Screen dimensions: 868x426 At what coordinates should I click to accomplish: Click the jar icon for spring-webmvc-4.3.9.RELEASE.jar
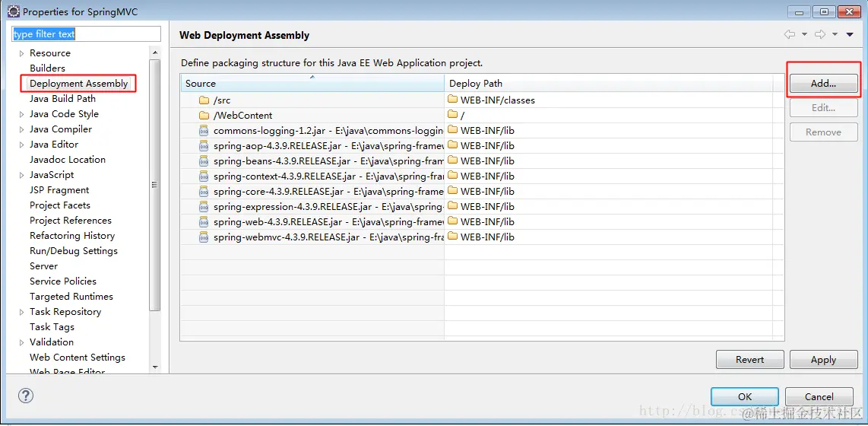pos(204,237)
